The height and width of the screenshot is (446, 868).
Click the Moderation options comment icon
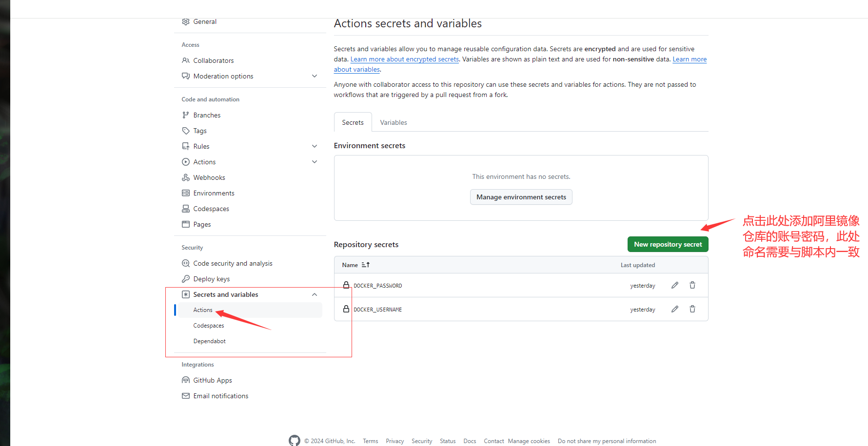(x=186, y=76)
